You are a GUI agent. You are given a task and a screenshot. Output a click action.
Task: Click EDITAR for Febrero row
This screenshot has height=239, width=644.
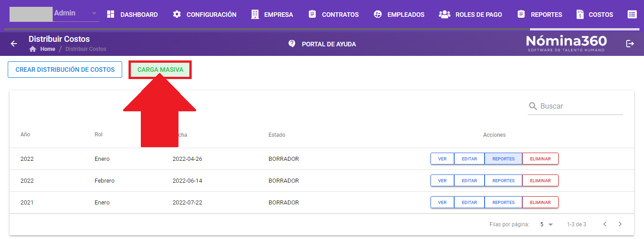[x=470, y=181]
